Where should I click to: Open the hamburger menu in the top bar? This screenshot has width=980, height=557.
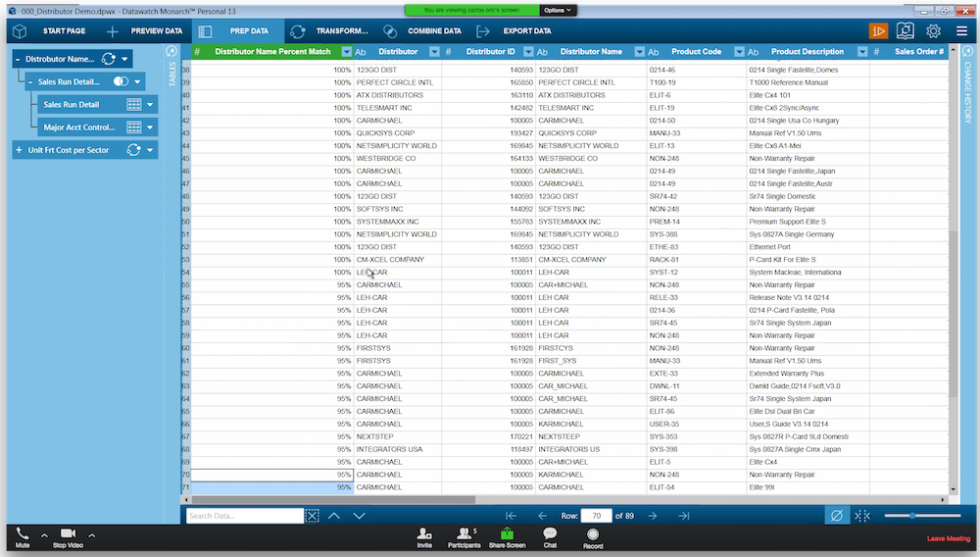(x=961, y=31)
